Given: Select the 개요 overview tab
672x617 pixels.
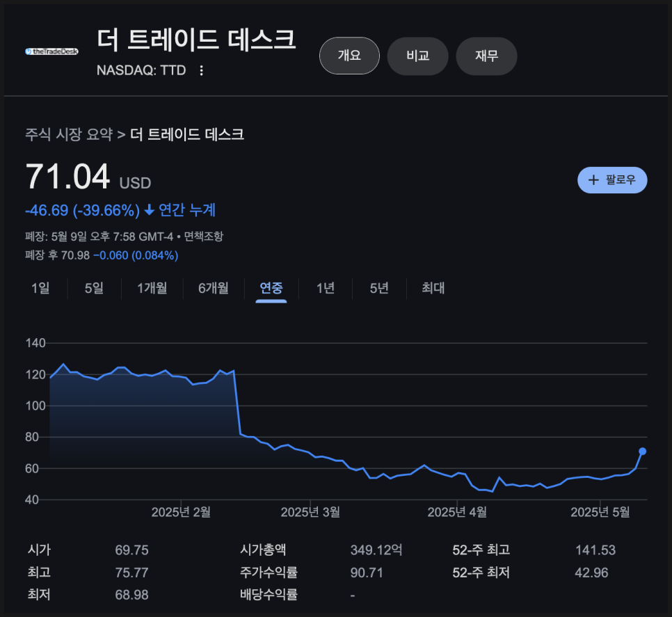Looking at the screenshot, I should pyautogui.click(x=349, y=56).
